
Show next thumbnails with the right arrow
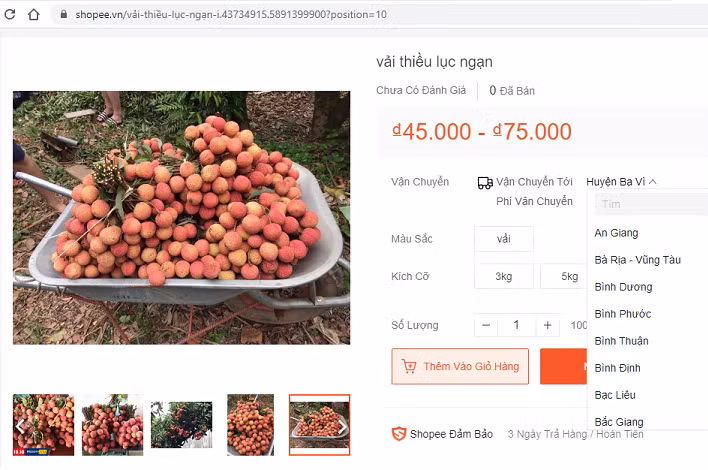click(342, 426)
